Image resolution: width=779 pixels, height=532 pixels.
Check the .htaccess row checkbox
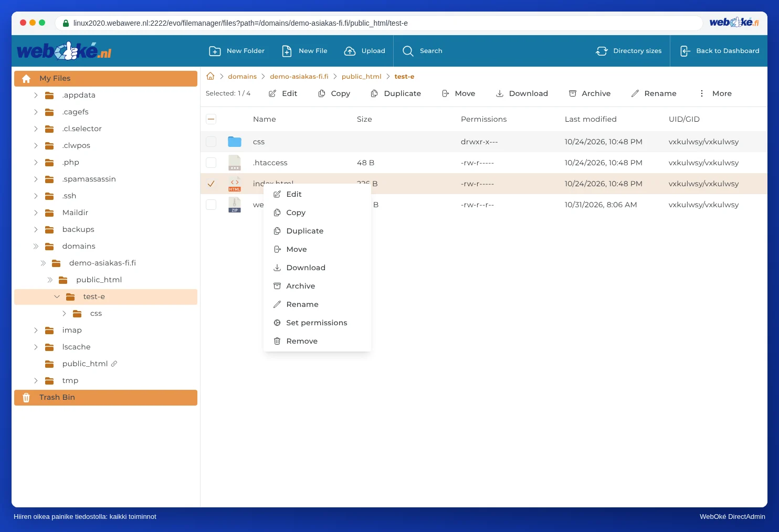(211, 163)
